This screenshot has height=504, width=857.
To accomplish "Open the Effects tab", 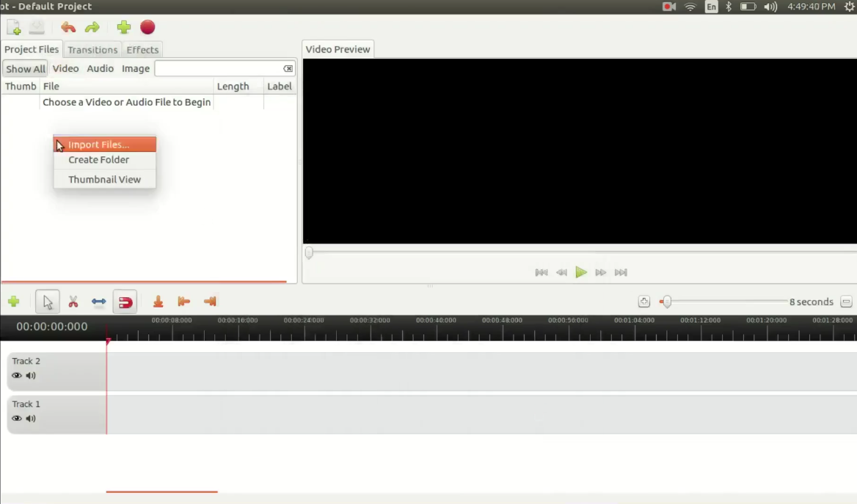I will pos(142,50).
